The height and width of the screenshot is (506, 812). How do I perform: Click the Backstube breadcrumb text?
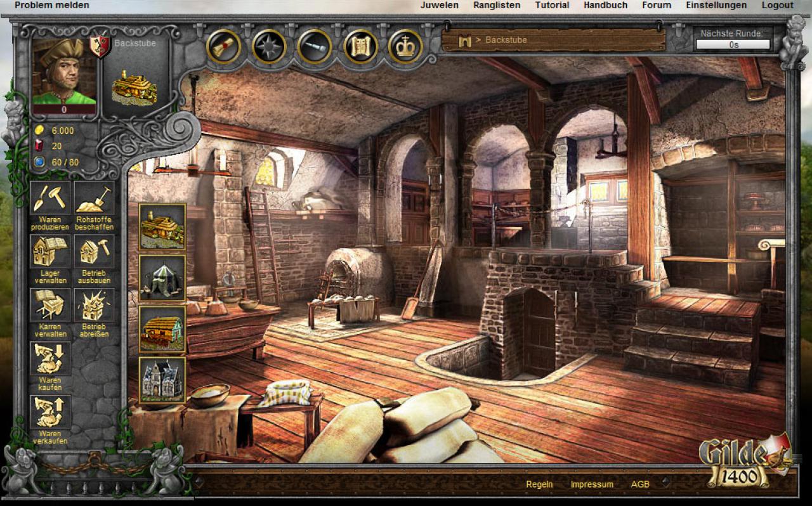506,40
